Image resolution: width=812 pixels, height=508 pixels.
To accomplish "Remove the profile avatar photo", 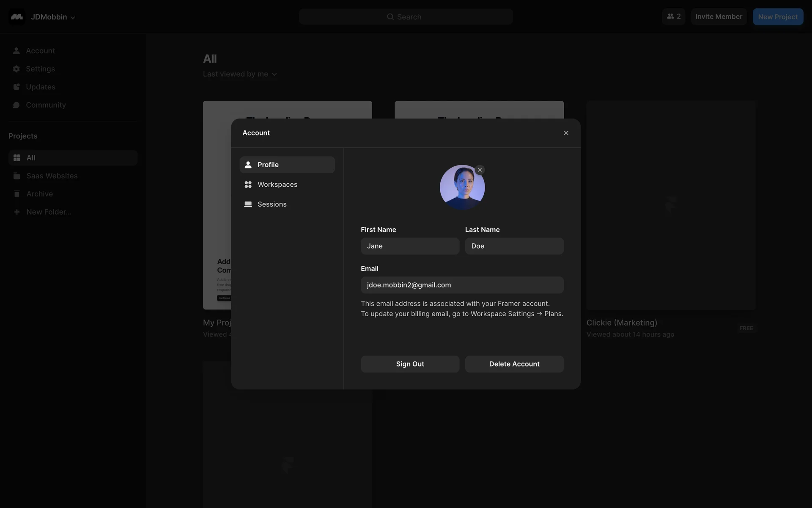I will pyautogui.click(x=480, y=170).
